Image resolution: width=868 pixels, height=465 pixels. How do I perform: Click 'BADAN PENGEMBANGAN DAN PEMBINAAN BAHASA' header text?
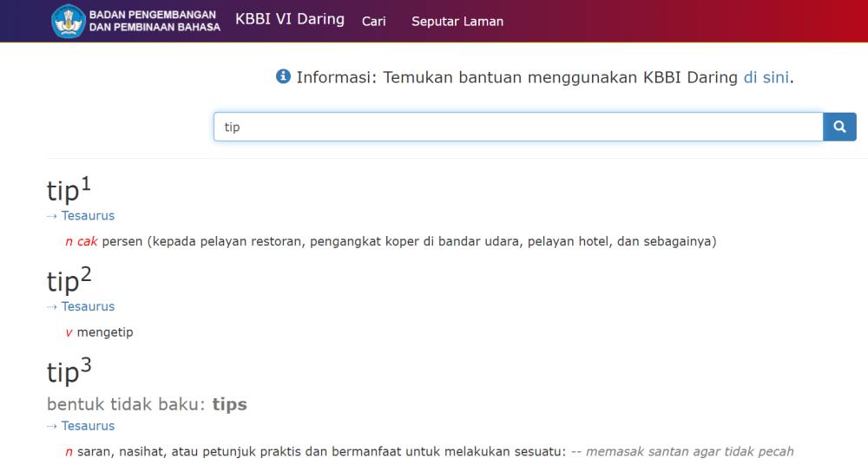point(155,21)
